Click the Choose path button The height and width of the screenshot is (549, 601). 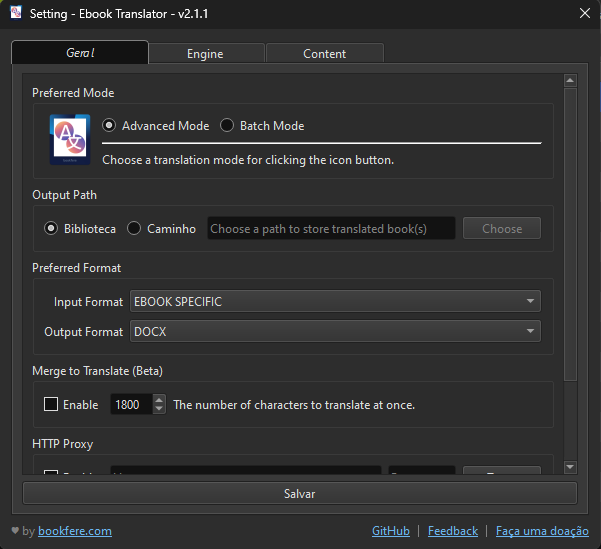(502, 228)
